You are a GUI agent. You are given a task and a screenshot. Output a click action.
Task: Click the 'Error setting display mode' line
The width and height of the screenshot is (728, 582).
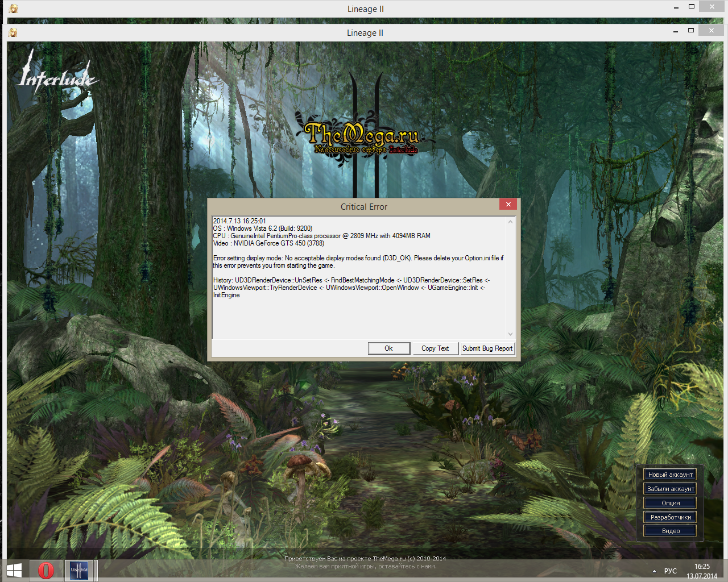[x=358, y=261]
